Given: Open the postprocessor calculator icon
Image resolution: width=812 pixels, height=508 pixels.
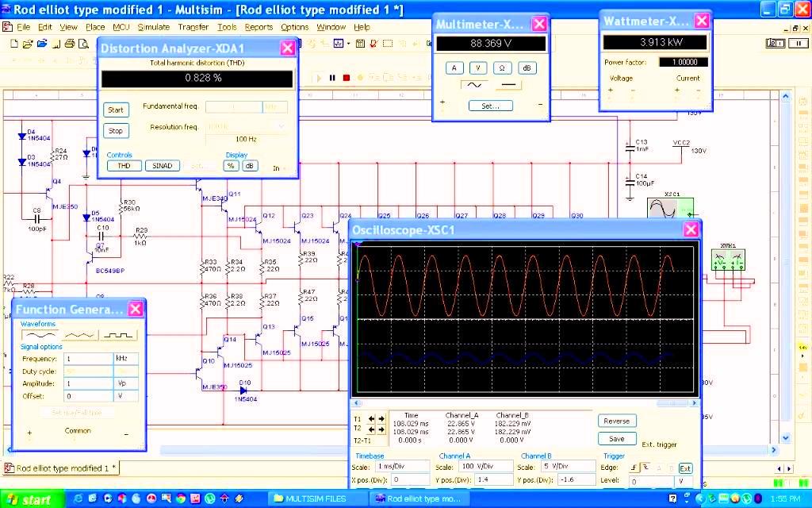Looking at the screenshot, I should 361,44.
